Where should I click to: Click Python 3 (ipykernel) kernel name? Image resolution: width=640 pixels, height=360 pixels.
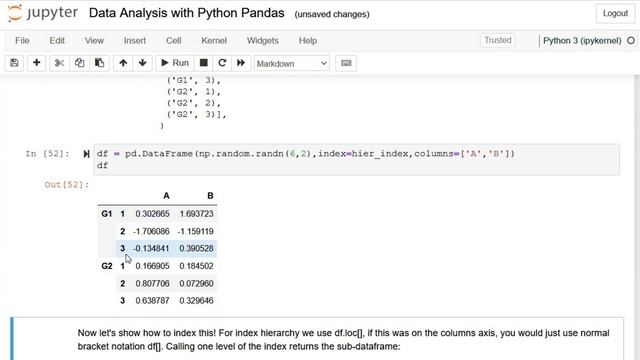click(x=582, y=40)
